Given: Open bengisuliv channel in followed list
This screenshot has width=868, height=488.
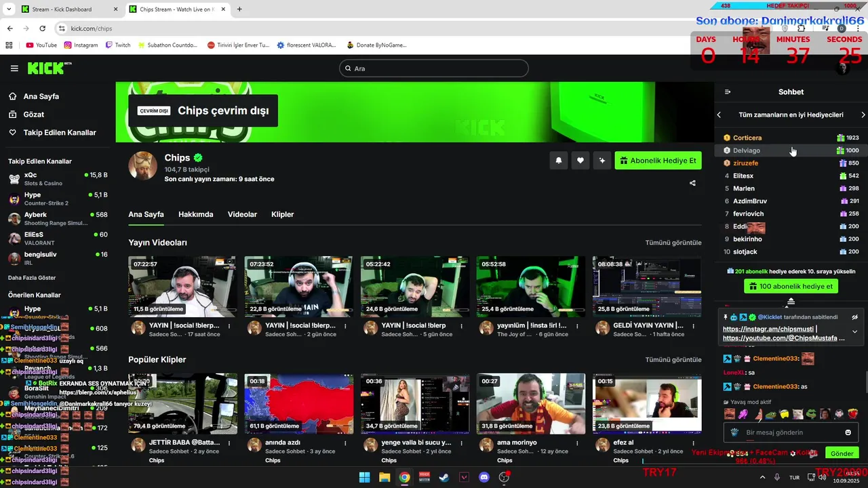Looking at the screenshot, I should (x=57, y=258).
